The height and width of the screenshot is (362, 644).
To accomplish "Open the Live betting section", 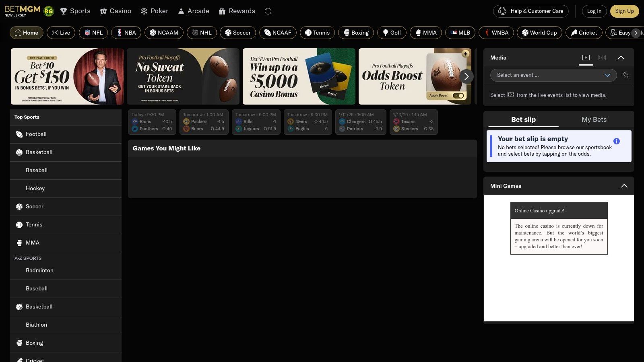I will (x=61, y=33).
